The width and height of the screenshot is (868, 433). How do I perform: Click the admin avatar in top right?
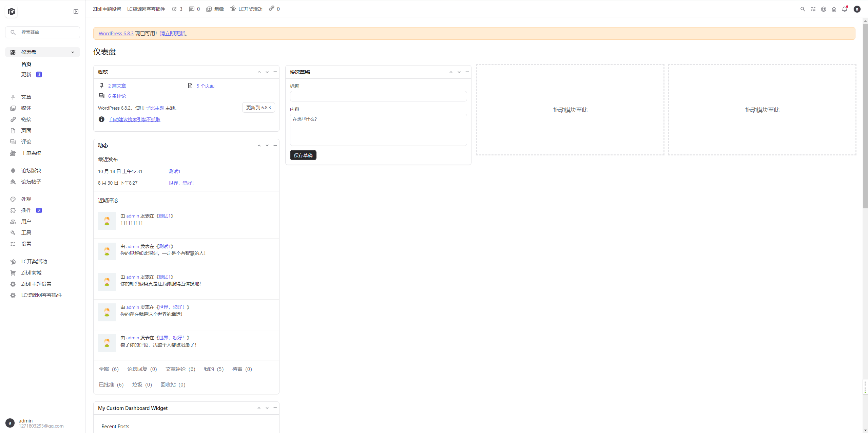[x=857, y=9]
